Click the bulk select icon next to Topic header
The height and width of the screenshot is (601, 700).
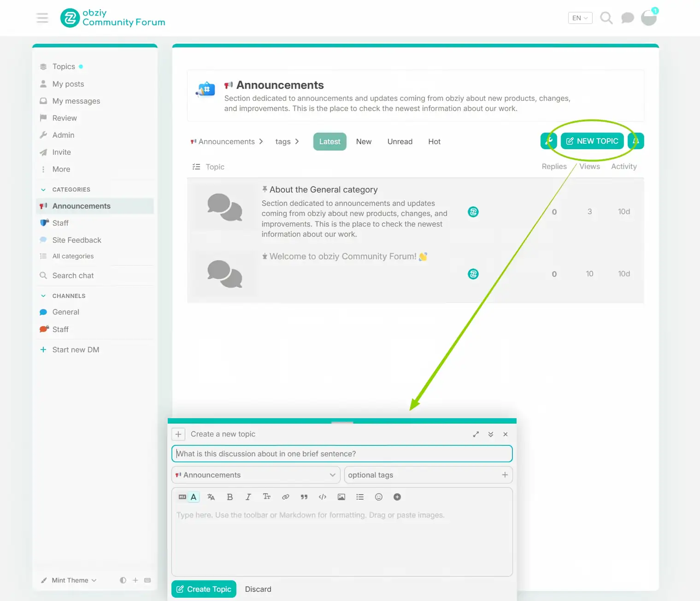tap(196, 167)
